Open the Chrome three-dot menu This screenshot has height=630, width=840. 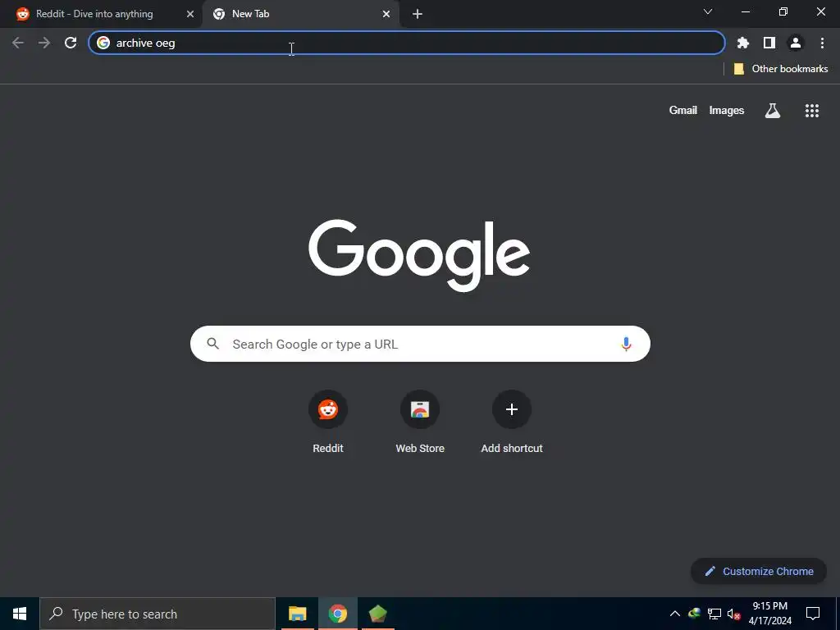[x=822, y=43]
